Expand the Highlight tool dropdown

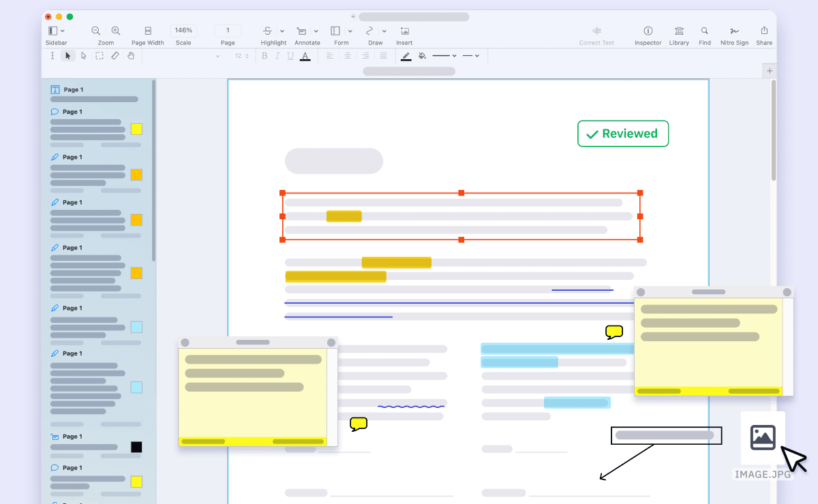282,31
